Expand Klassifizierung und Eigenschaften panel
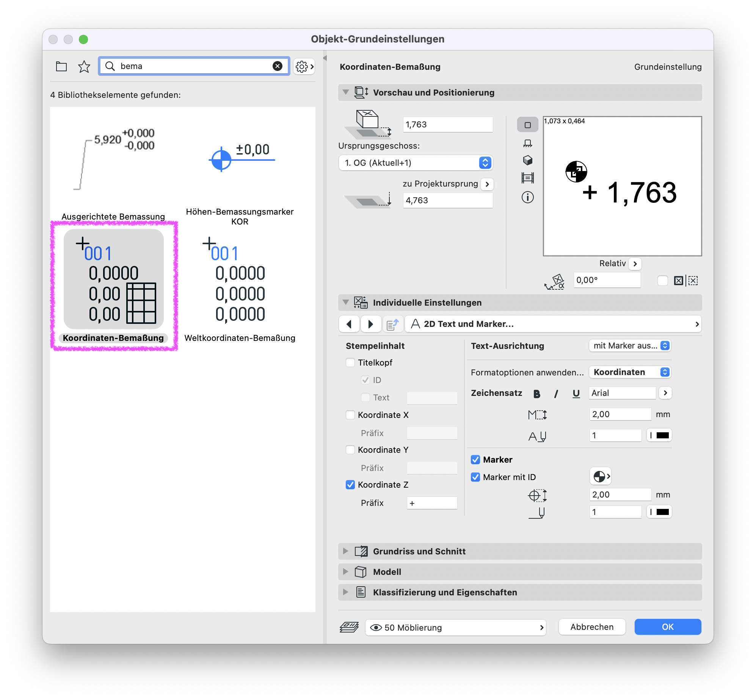Screen dimensions: 756x700 [345, 592]
